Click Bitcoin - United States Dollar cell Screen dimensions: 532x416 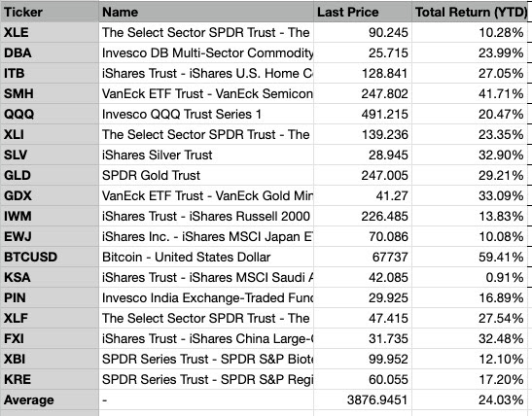206,257
